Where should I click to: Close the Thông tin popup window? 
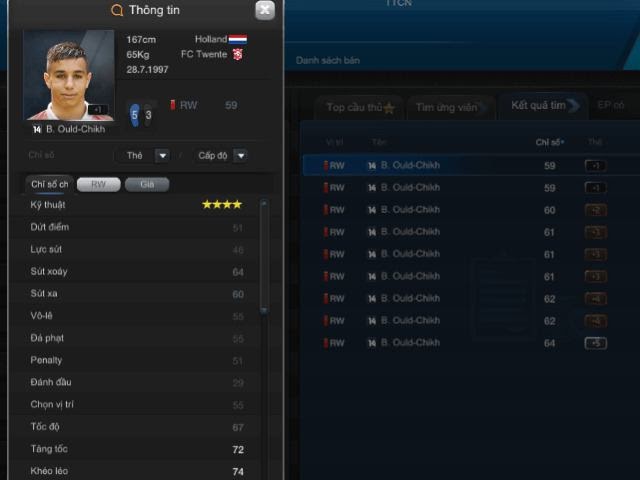(265, 10)
